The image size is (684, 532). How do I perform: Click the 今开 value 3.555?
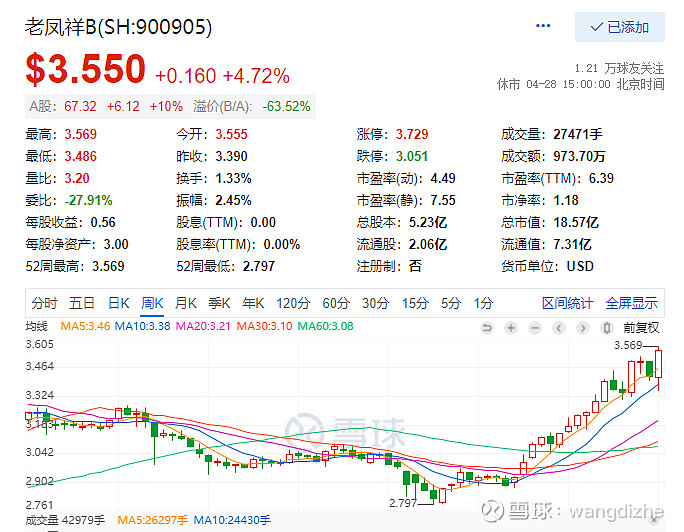231,134
